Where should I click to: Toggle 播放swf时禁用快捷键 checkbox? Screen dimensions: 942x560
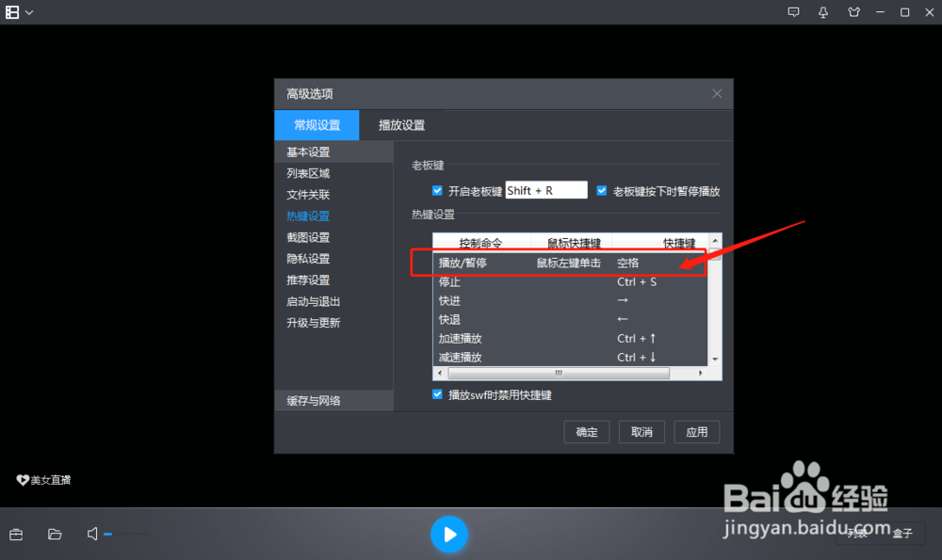(x=437, y=394)
